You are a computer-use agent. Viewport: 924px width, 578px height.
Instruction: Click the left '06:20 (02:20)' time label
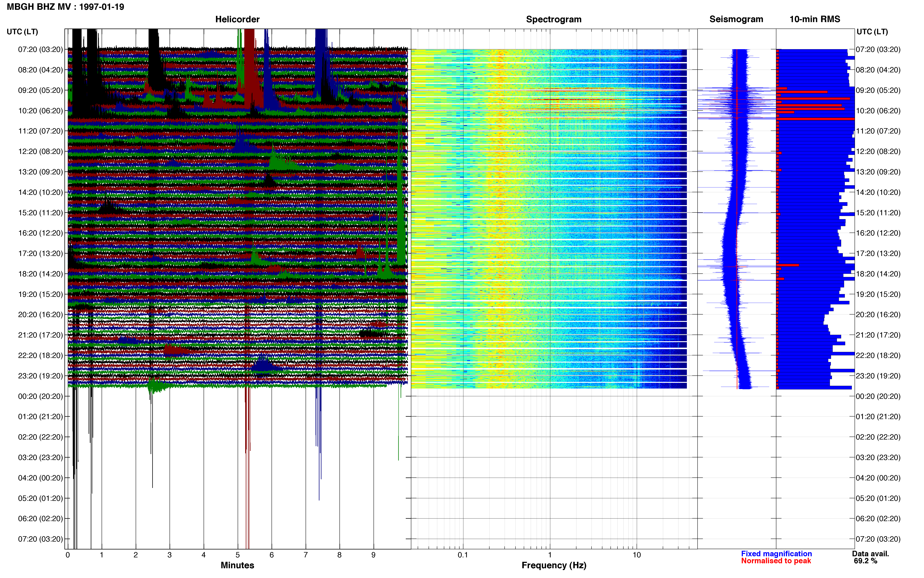point(41,519)
